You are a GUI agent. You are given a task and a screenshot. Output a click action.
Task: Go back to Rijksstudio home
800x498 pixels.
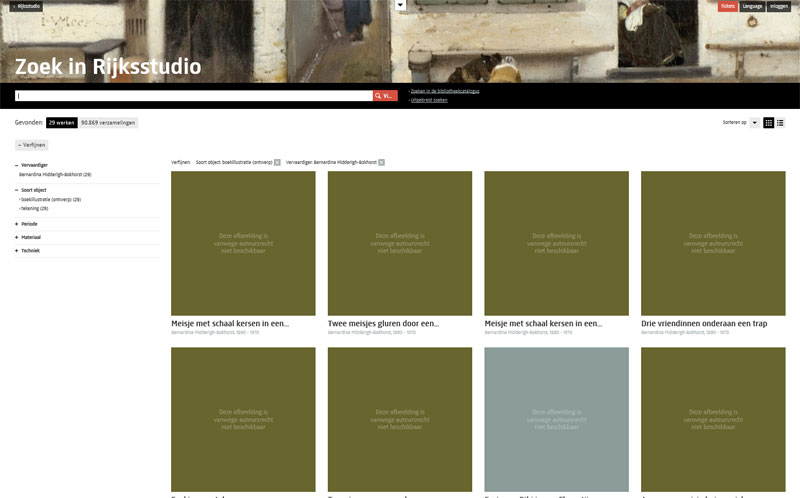tap(27, 6)
